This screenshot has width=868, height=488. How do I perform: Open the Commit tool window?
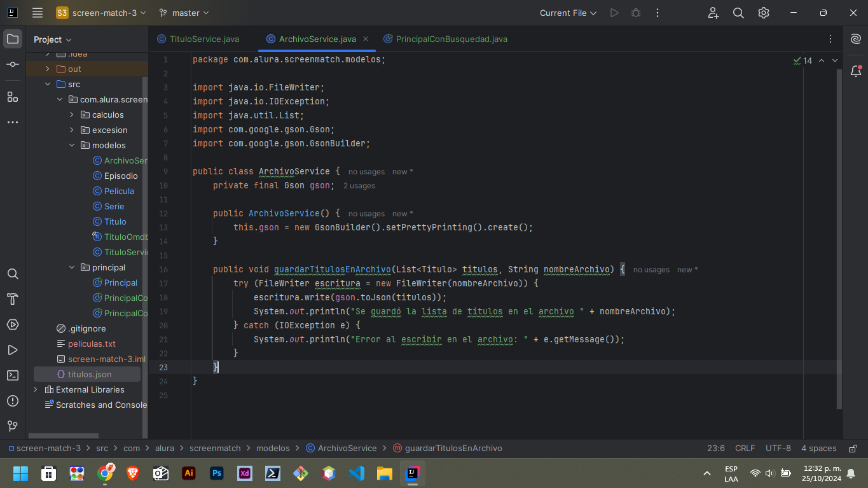13,64
